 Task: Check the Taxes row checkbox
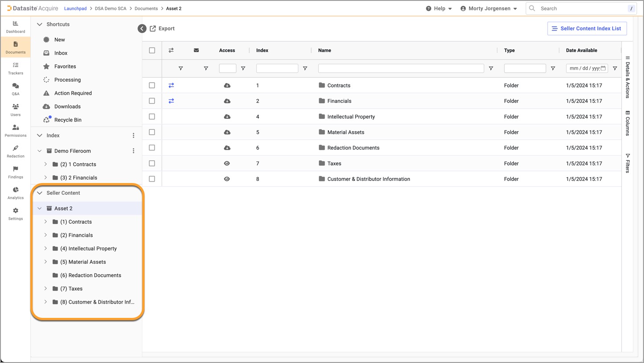click(x=152, y=163)
